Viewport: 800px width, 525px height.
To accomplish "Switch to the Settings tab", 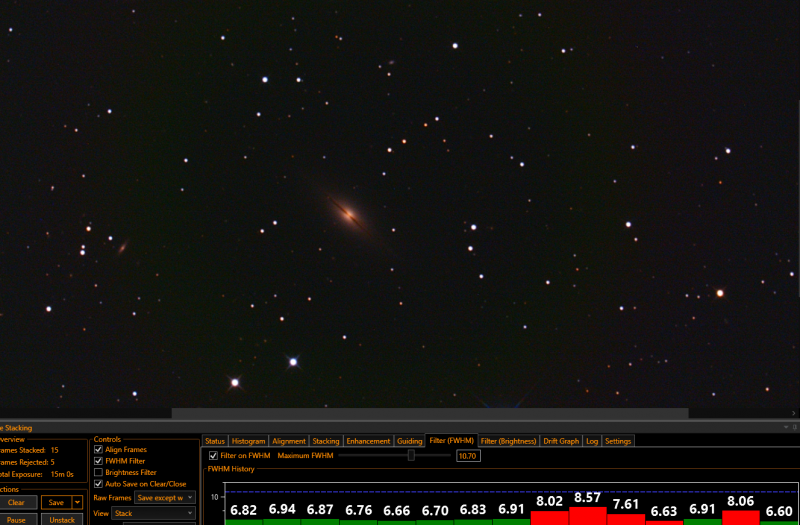I will (618, 441).
